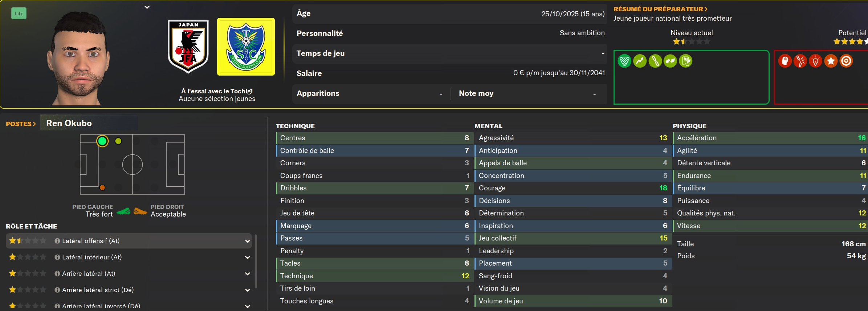This screenshot has width=868, height=311.
Task: Select the bright green position dot on pitch
Action: [102, 141]
